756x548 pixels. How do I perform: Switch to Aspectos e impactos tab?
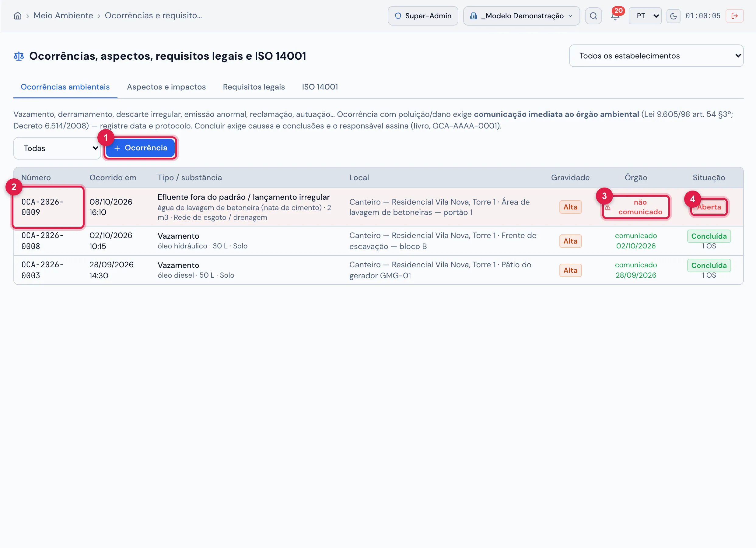click(166, 87)
